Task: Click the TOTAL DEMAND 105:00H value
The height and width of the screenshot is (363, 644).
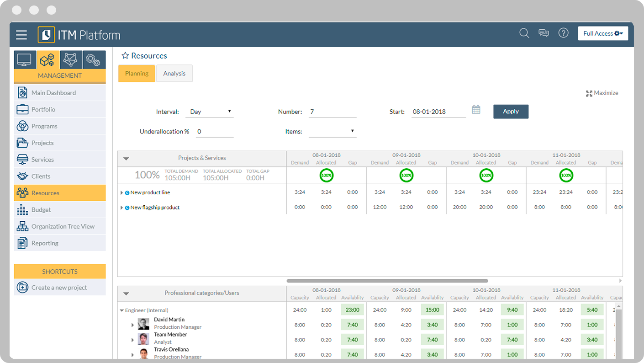Action: 178,178
